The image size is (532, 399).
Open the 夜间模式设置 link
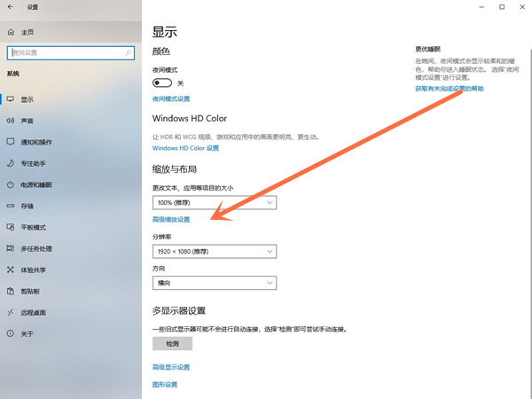coord(171,98)
